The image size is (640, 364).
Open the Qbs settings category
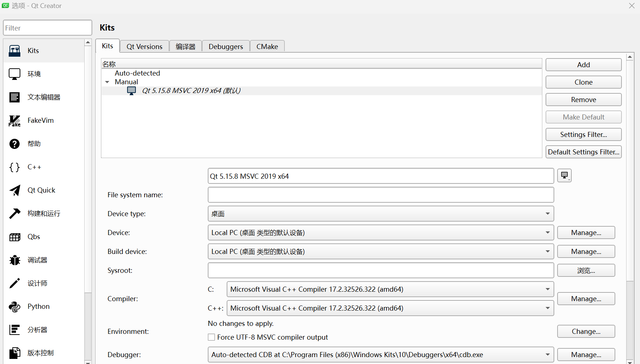[44, 237]
